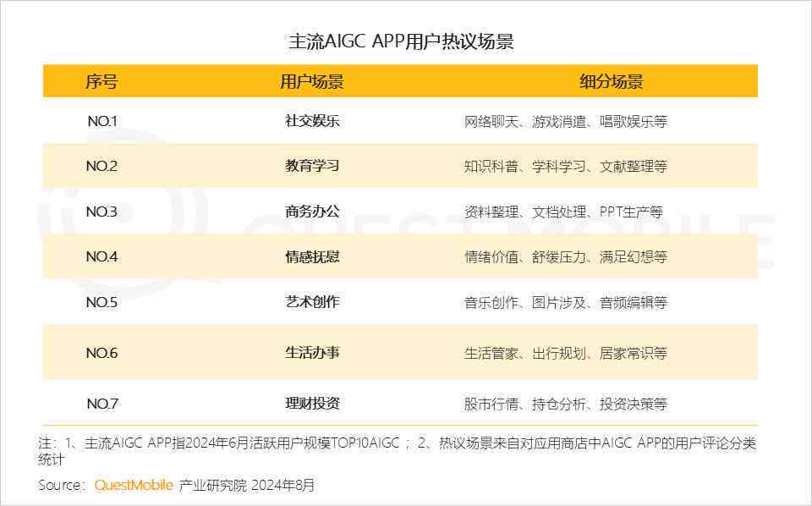Viewport: 812px width, 506px height.
Task: Select the NO.6 cell
Action: (101, 353)
